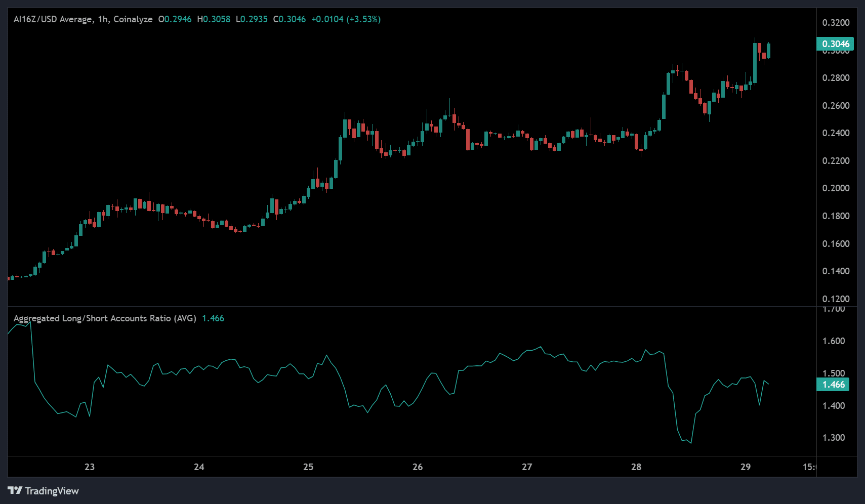The image size is (865, 504).
Task: Click the 0.3200 price axis label
Action: point(836,23)
